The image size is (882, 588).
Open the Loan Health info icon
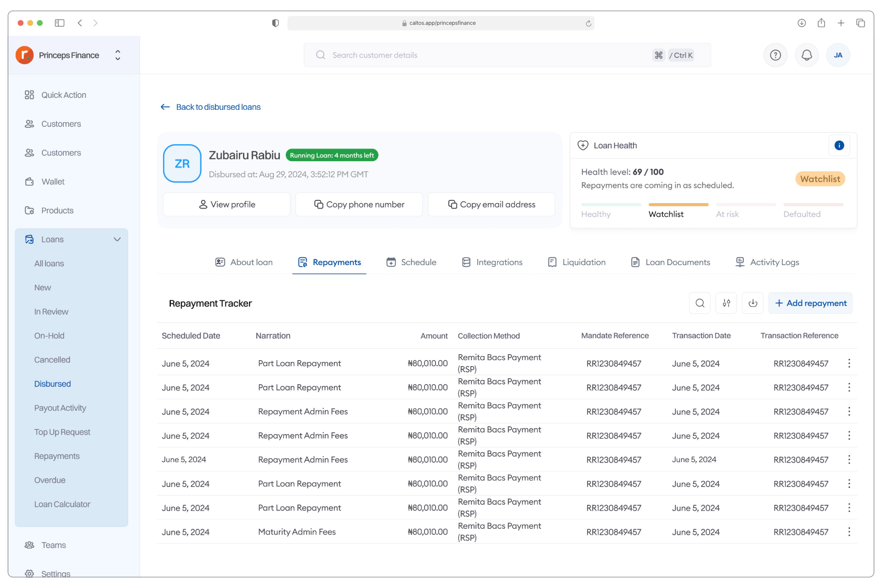coord(839,146)
